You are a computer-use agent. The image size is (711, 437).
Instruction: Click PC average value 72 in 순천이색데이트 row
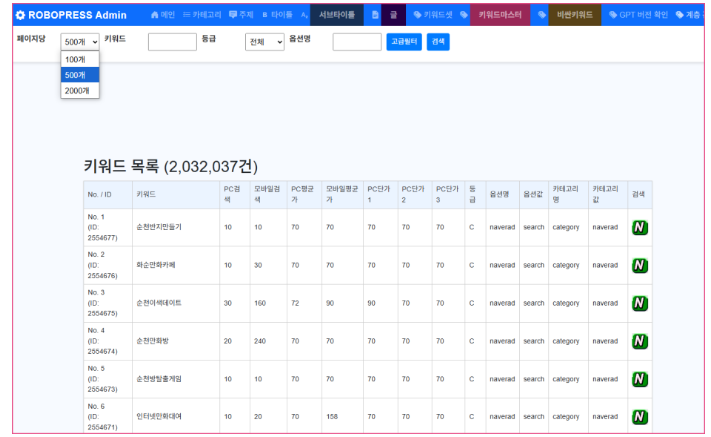coord(295,303)
